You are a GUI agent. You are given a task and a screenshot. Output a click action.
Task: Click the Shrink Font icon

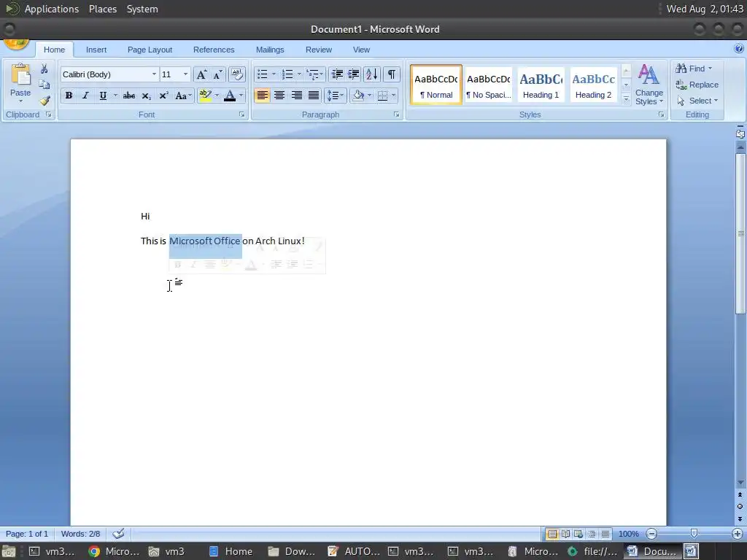click(x=217, y=74)
